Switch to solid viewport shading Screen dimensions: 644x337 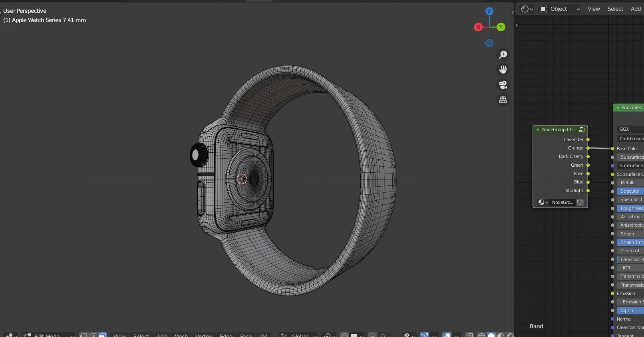(x=491, y=335)
